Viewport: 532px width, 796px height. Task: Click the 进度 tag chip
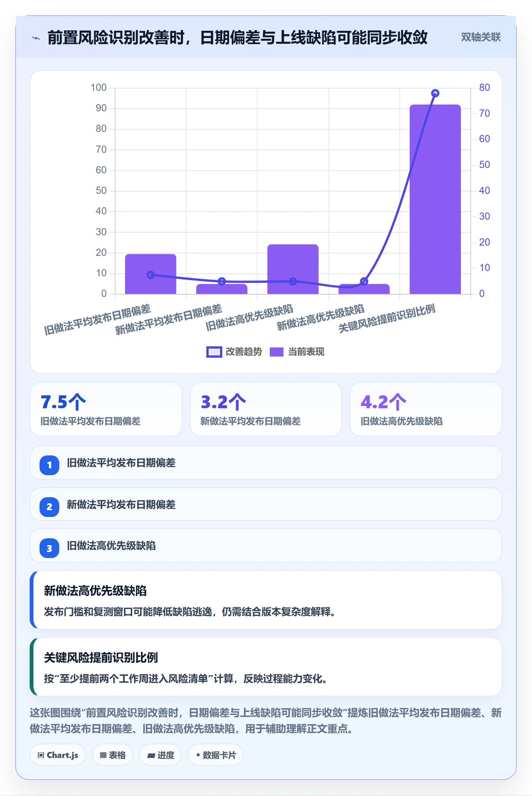point(160,755)
